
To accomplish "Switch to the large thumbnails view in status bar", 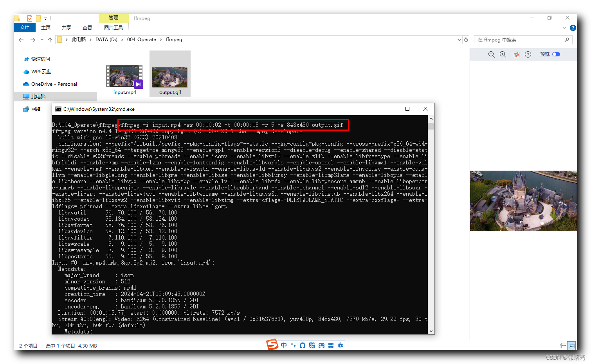I will point(572,346).
